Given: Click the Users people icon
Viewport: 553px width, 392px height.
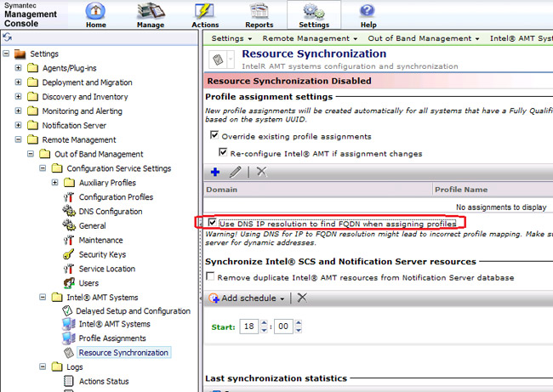Looking at the screenshot, I should tap(69, 283).
